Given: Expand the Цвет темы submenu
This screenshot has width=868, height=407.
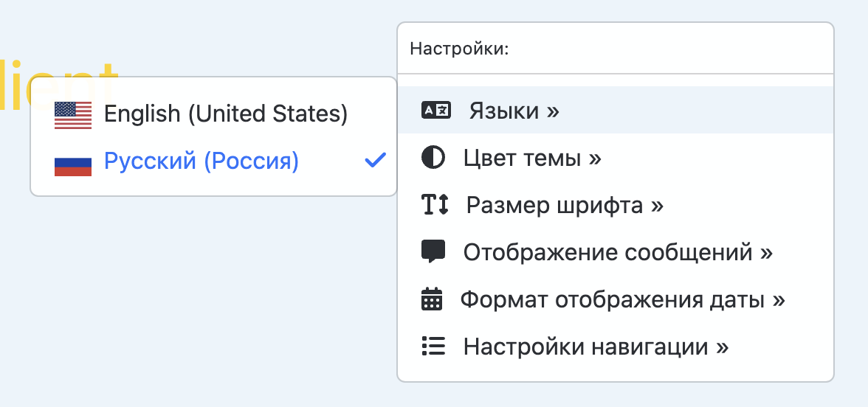Looking at the screenshot, I should pyautogui.click(x=532, y=159).
